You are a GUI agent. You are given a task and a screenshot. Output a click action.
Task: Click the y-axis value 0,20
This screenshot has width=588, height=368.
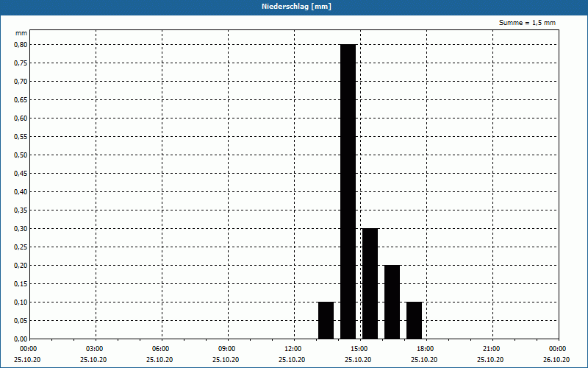[x=21, y=265]
